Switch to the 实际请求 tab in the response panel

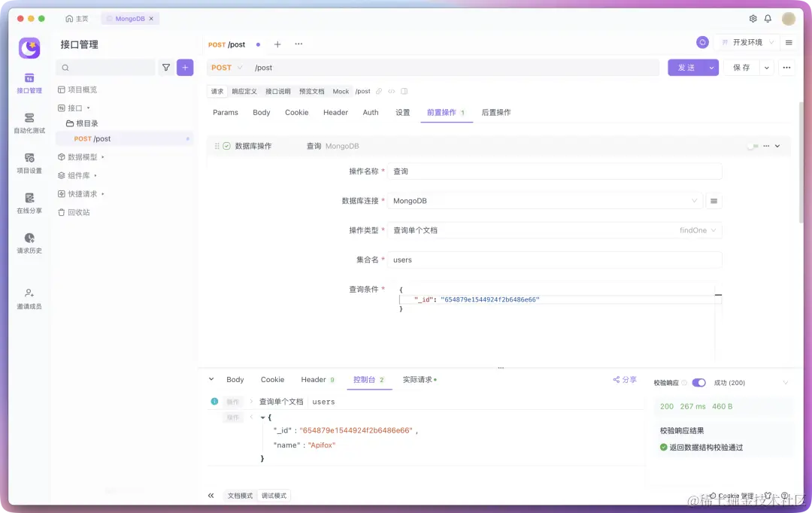417,380
